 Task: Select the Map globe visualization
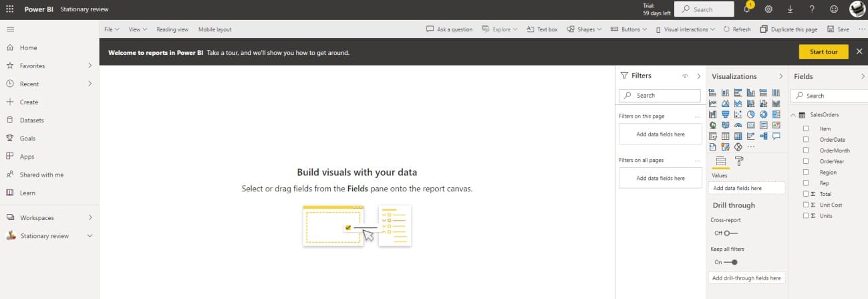point(713,125)
